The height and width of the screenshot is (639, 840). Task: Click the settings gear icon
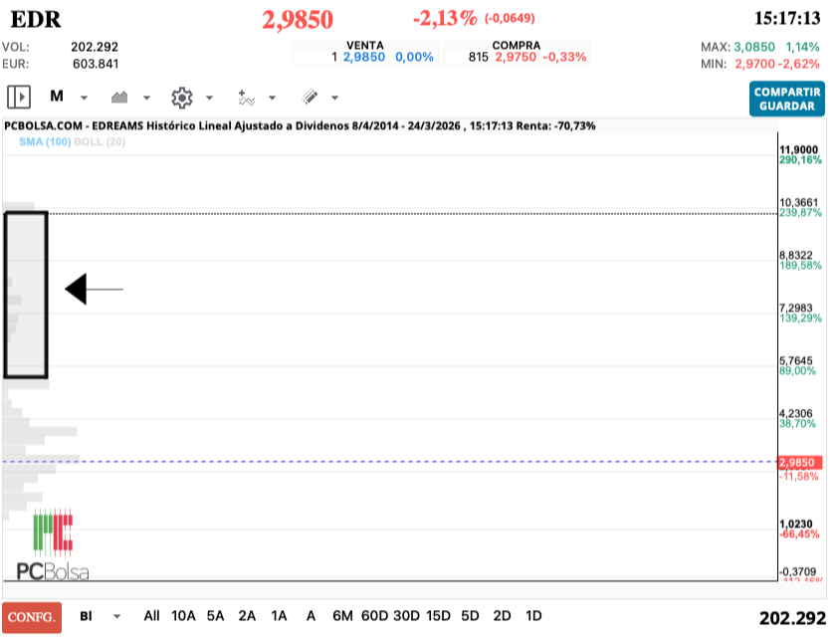[x=181, y=98]
